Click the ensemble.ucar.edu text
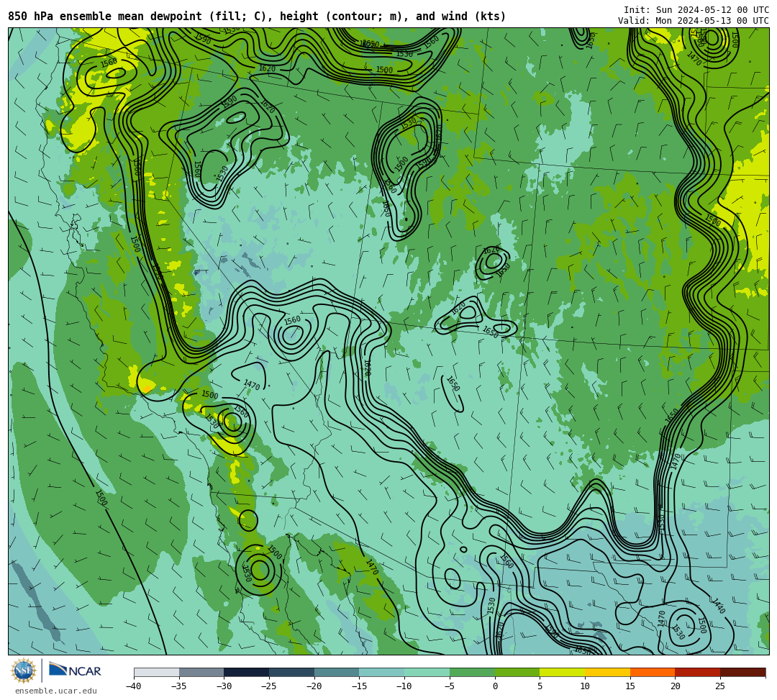The height and width of the screenshot is (700, 777). click(x=55, y=691)
